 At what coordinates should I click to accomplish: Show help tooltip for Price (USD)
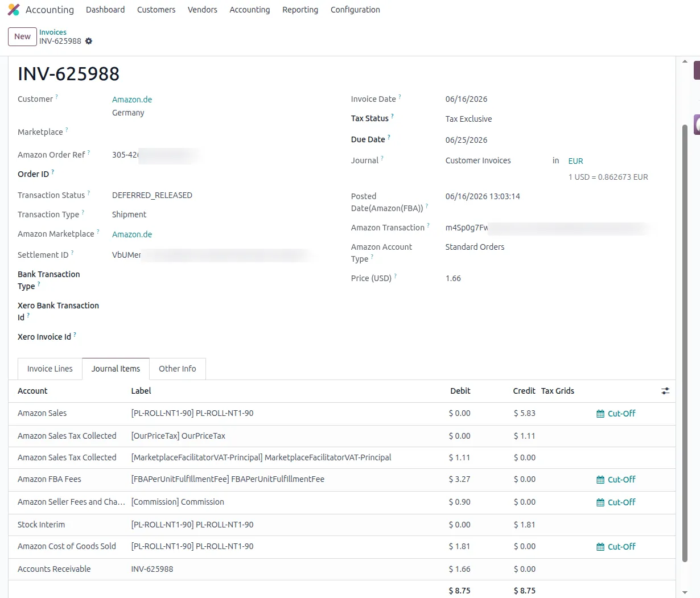(396, 276)
